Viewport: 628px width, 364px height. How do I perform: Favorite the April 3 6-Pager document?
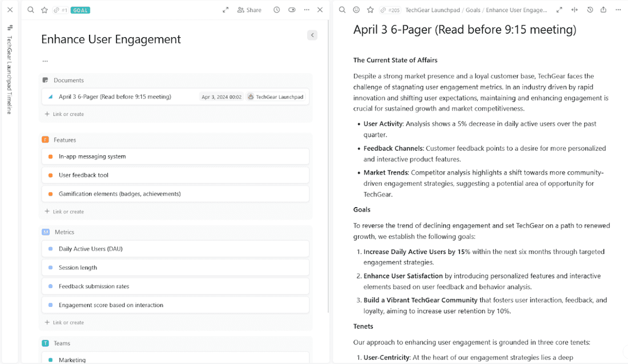point(370,10)
